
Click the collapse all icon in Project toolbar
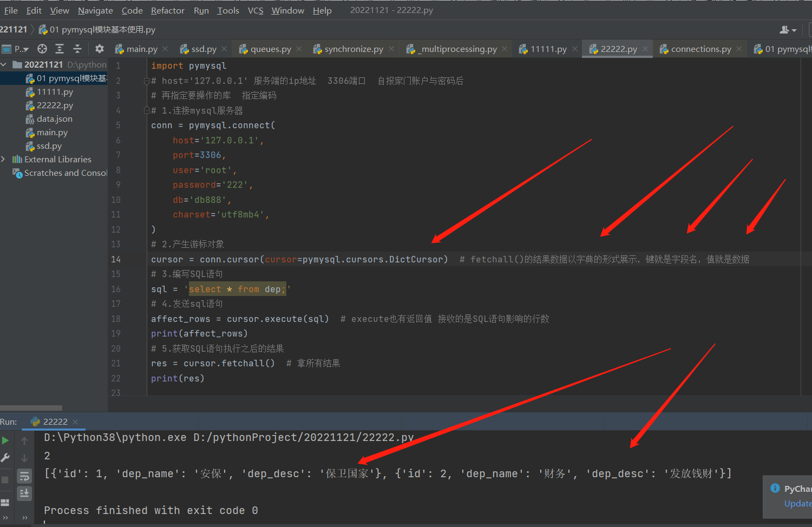77,49
